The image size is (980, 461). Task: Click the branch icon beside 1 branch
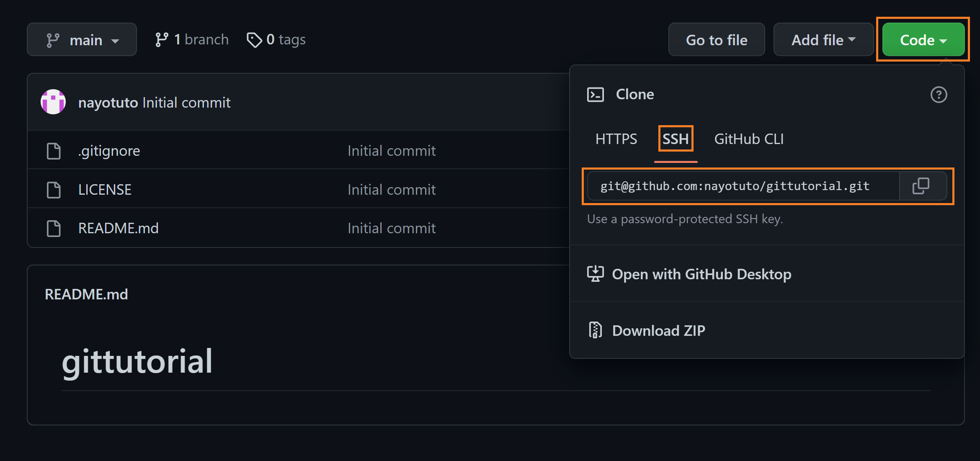coord(162,40)
